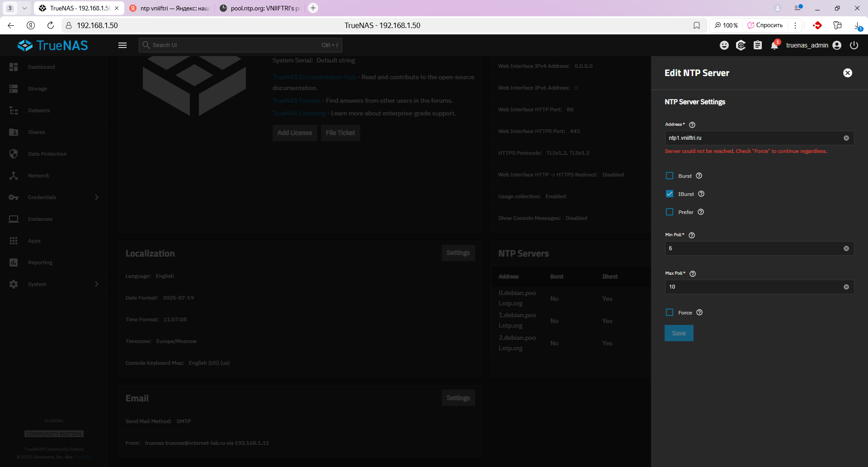
Task: Open the Storage sidebar icon
Action: (x=14, y=89)
